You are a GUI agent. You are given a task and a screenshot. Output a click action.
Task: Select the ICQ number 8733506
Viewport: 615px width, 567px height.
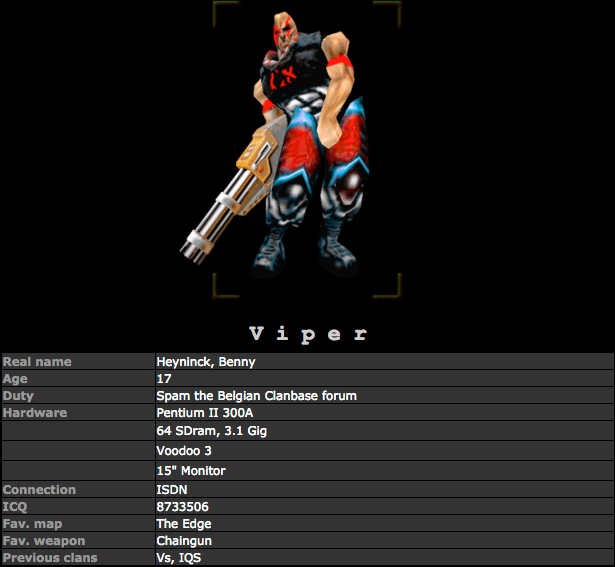[183, 507]
